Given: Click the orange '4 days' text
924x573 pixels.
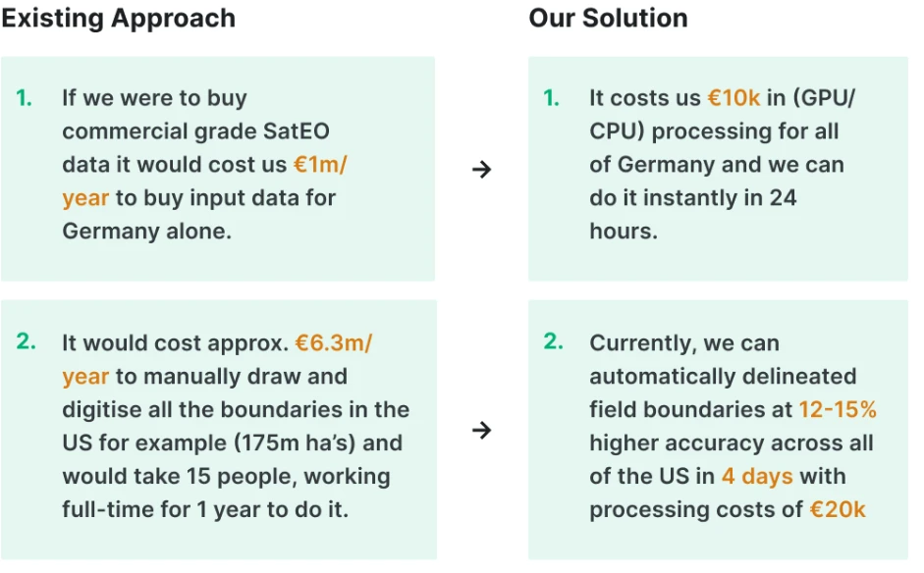Looking at the screenshot, I should point(757,476).
